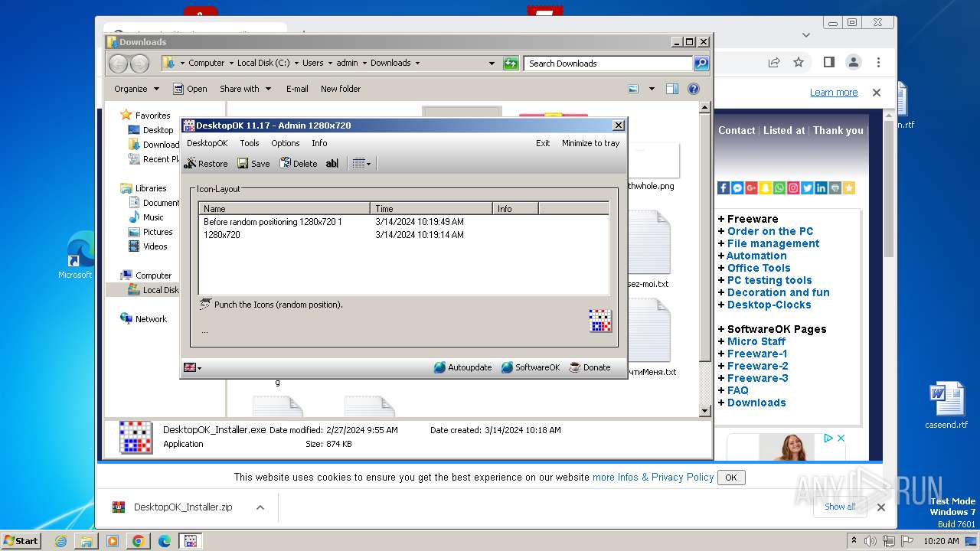Screen dimensions: 980x551
Task: Open the Share with dropdown
Action: click(245, 89)
